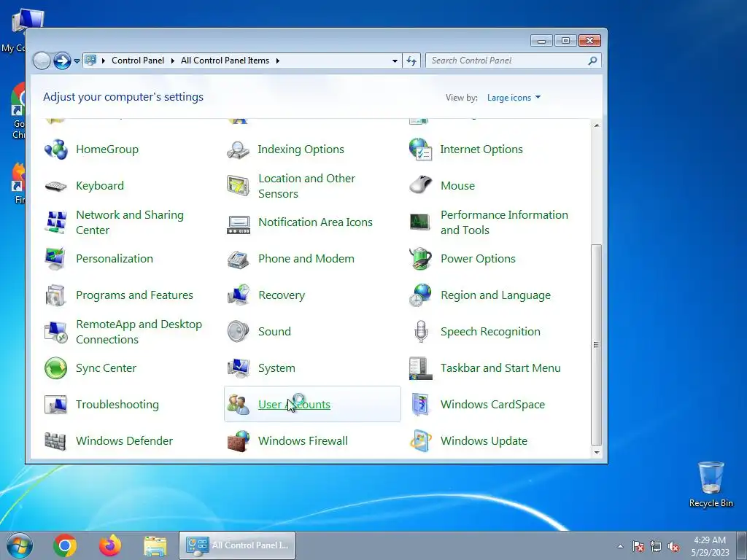Expand arrow after All Control Panel Items
747x560 pixels.
coord(278,61)
